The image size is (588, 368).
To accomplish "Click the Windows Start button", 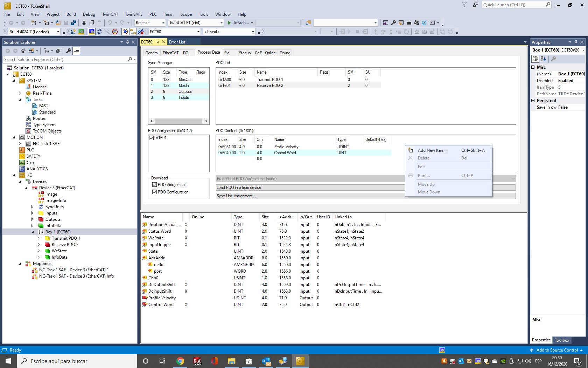I will click(8, 361).
